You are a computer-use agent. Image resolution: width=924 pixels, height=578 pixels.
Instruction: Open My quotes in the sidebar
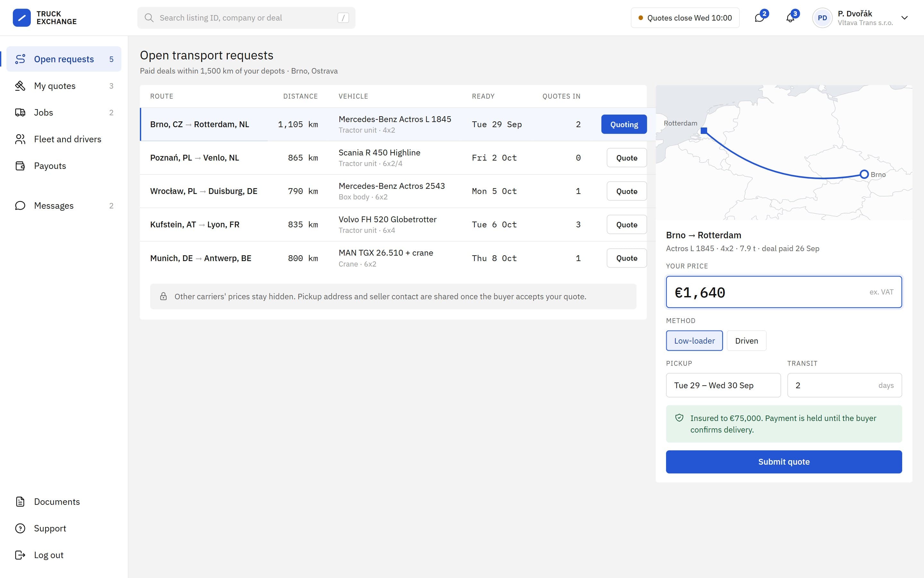(x=64, y=86)
